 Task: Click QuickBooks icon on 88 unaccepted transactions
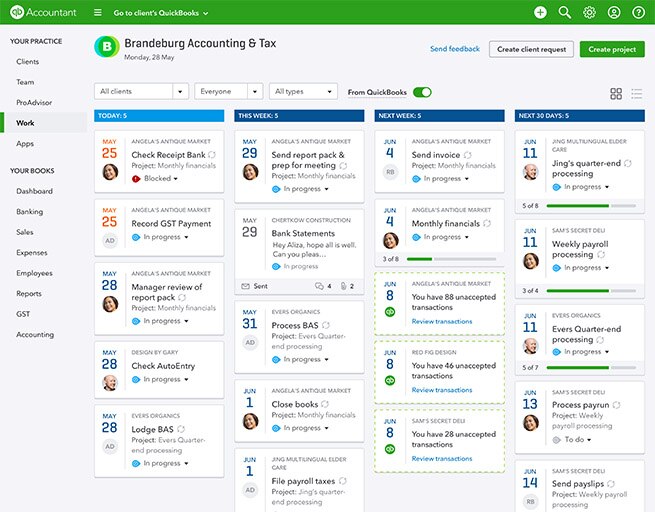tap(390, 312)
